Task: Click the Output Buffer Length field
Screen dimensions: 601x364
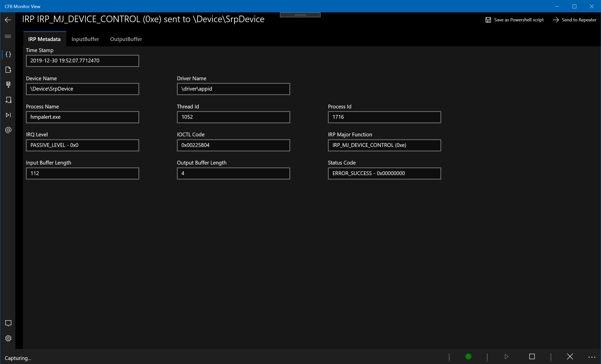Action: click(234, 174)
